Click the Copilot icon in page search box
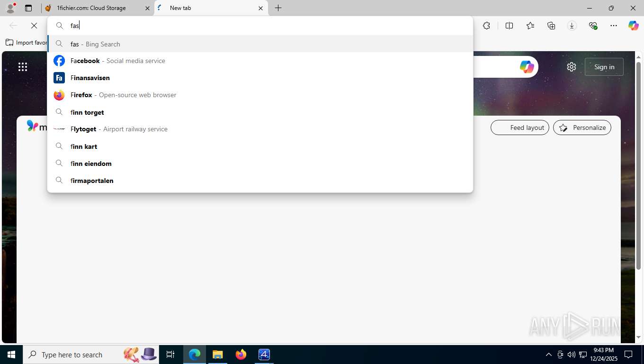Image resolution: width=644 pixels, height=364 pixels. click(527, 67)
